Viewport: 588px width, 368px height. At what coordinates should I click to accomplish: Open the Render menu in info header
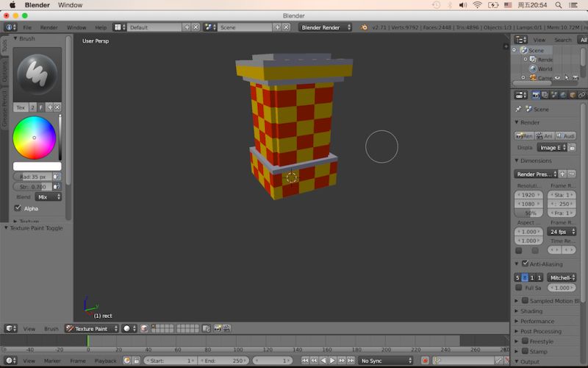coord(49,27)
